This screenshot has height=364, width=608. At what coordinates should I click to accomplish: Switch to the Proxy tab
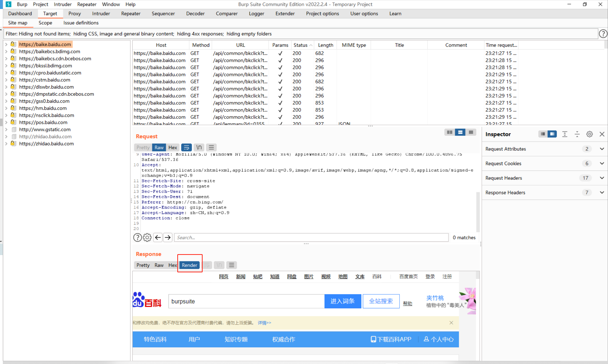(x=74, y=13)
